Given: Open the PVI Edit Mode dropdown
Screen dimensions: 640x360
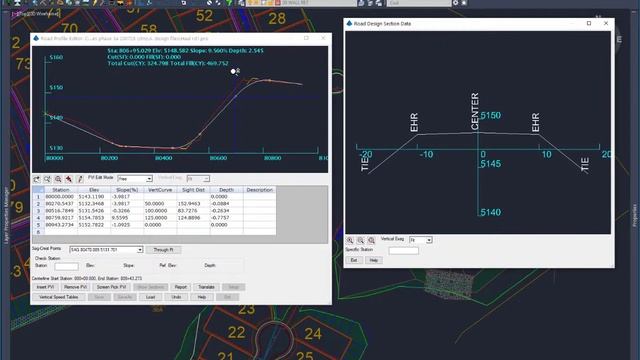Looking at the screenshot, I should (x=135, y=179).
